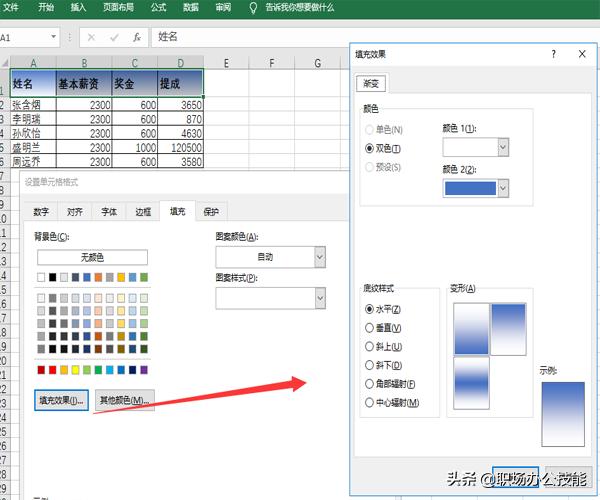
Task: Choose the white-to-blue gradient variant thumbnail
Action: tap(471, 329)
